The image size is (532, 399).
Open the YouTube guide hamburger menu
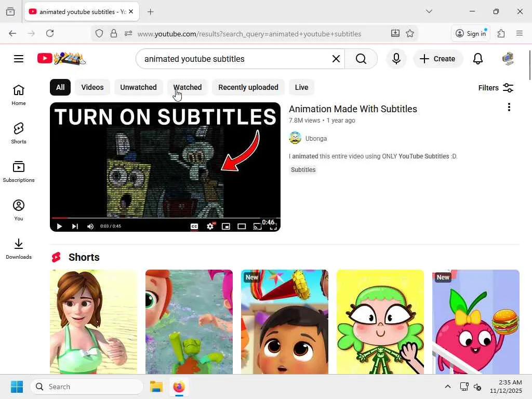tap(19, 59)
